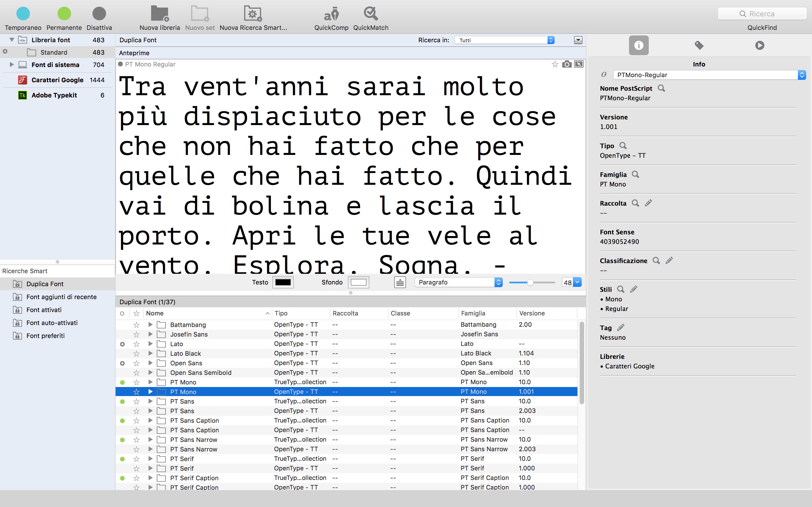The image size is (812, 507).
Task: Activate font permanently with Permanente button
Action: tap(64, 14)
